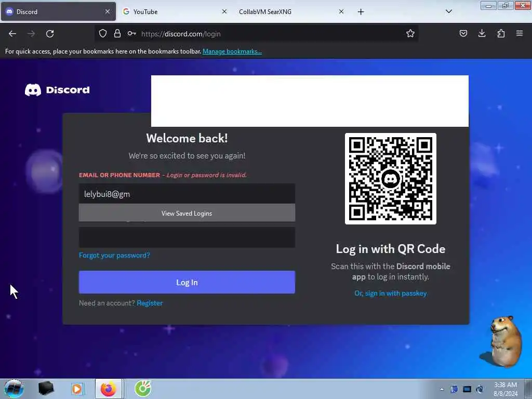
Task: Reload the page with the refresh icon
Action: 50,34
